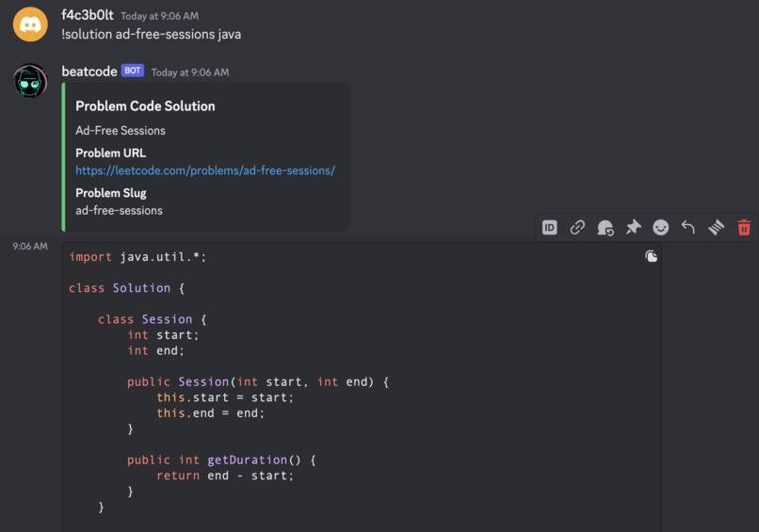The height and width of the screenshot is (532, 759).
Task: Click the 'Today at 9:06 AM' timestamp by f4c3b0lt
Action: tap(159, 16)
